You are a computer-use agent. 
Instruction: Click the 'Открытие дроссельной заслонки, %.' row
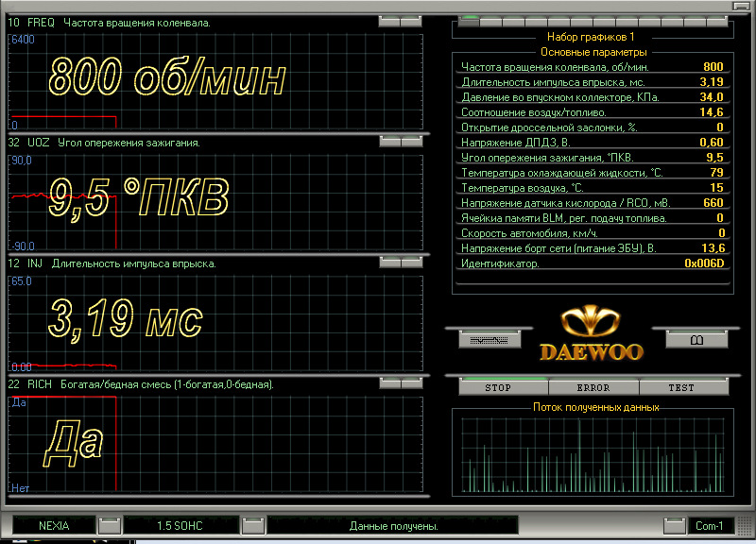(x=593, y=127)
